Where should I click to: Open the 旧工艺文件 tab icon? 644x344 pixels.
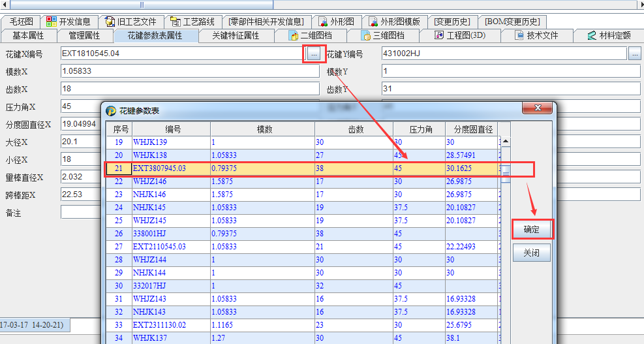click(x=110, y=22)
